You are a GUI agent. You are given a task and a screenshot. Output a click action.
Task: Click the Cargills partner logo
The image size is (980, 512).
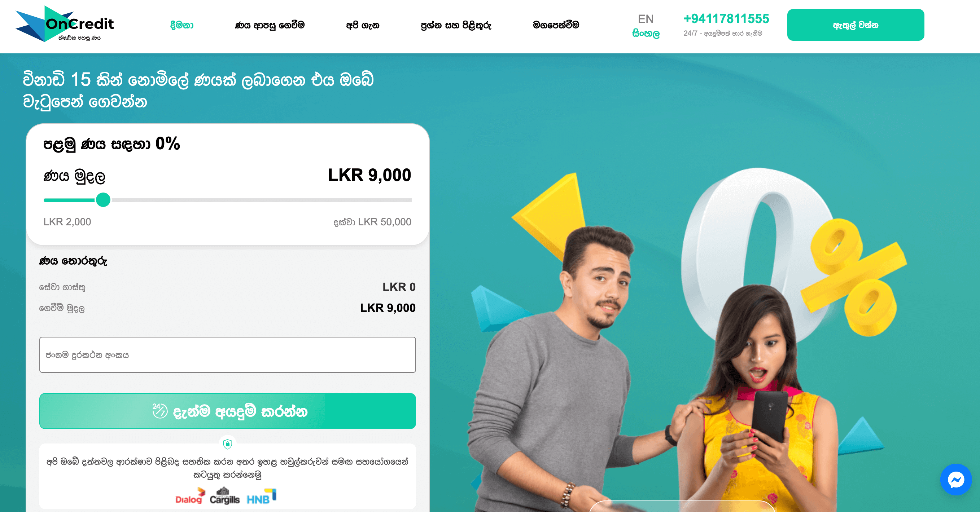click(x=224, y=496)
